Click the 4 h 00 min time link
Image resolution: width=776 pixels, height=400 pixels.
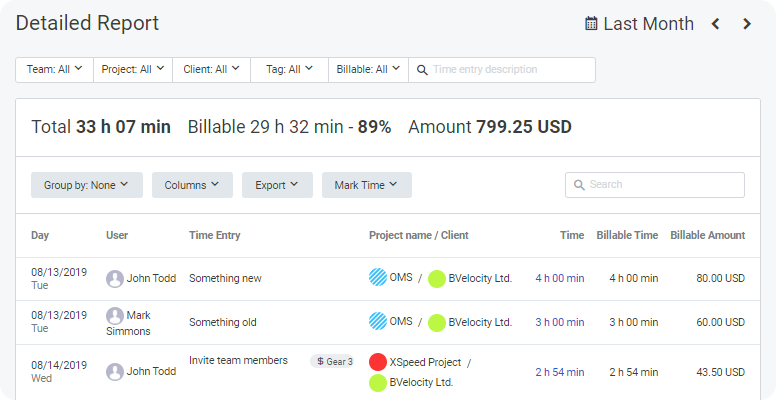click(559, 279)
